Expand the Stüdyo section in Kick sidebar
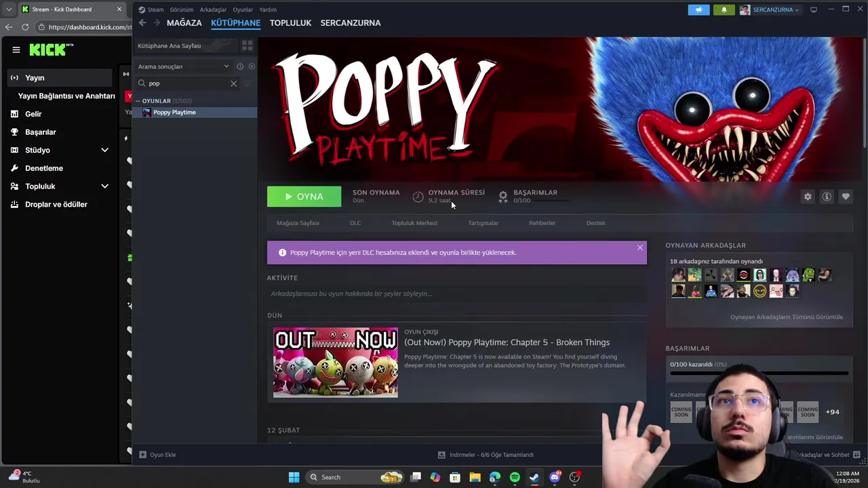This screenshot has height=488, width=868. tap(104, 150)
